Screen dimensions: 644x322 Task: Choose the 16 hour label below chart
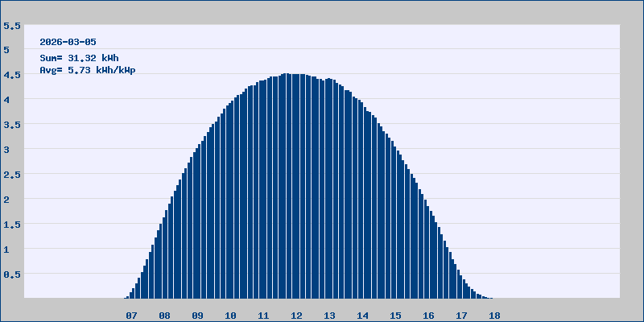429,316
